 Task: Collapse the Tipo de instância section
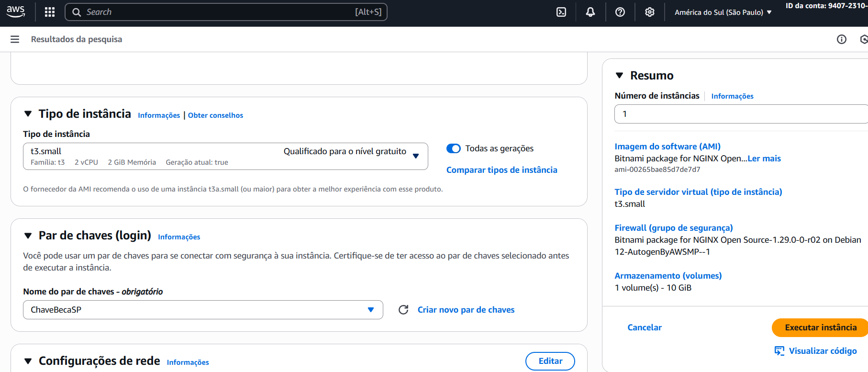(28, 114)
